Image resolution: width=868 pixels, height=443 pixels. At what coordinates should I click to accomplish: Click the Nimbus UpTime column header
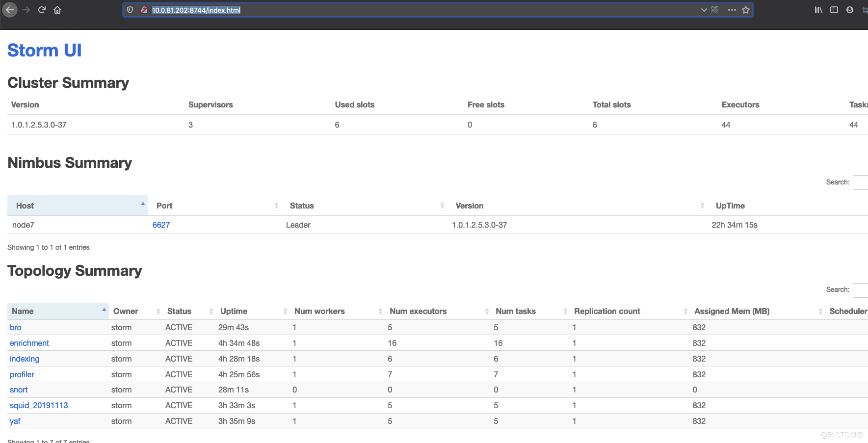click(x=730, y=206)
